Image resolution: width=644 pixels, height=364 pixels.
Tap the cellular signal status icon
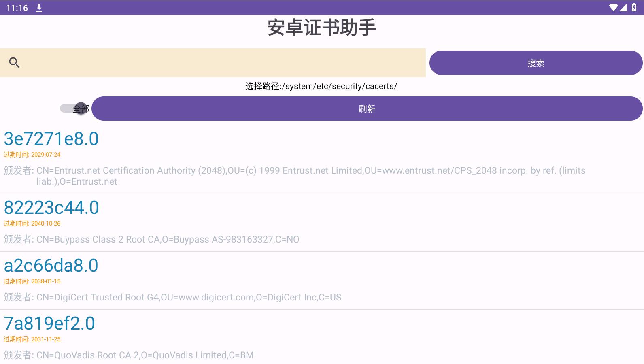click(623, 8)
